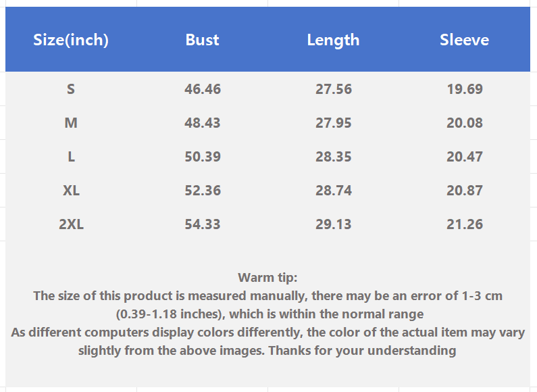The image size is (537, 392).
Task: Click the sleeve value 19.69
Action: [x=465, y=89]
